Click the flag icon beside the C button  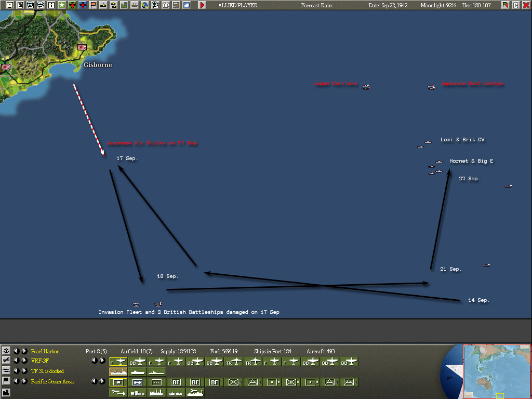pyautogui.click(x=505, y=5)
